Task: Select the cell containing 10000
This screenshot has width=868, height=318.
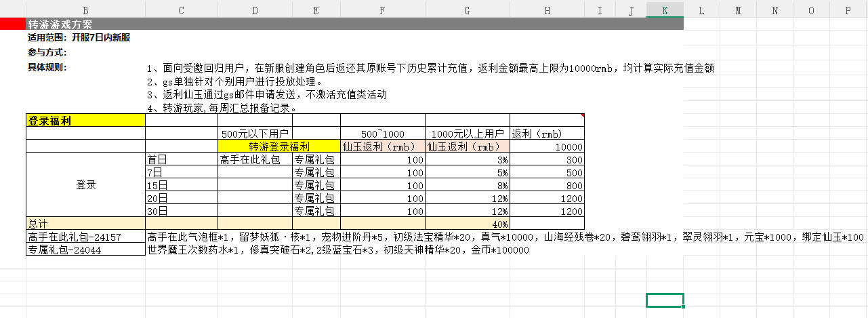Action: pyautogui.click(x=546, y=146)
